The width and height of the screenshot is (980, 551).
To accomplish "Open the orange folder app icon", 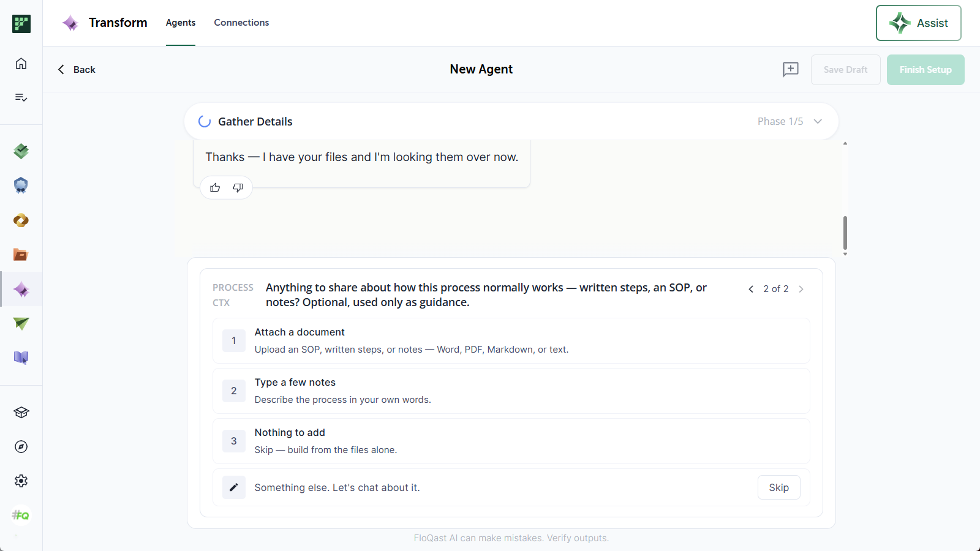I will tap(21, 255).
